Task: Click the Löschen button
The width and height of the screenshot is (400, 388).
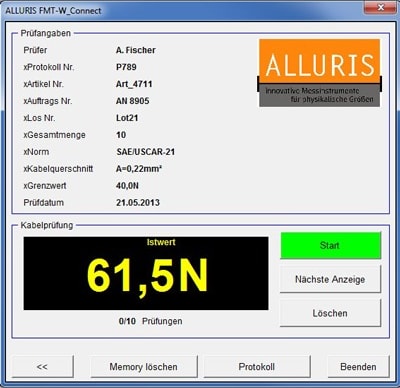Action: (x=330, y=313)
